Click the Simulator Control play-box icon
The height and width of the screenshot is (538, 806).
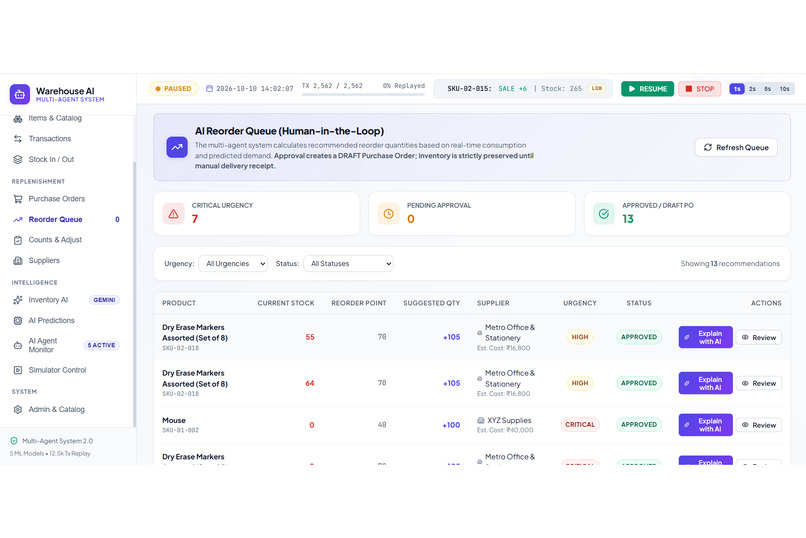tap(18, 370)
